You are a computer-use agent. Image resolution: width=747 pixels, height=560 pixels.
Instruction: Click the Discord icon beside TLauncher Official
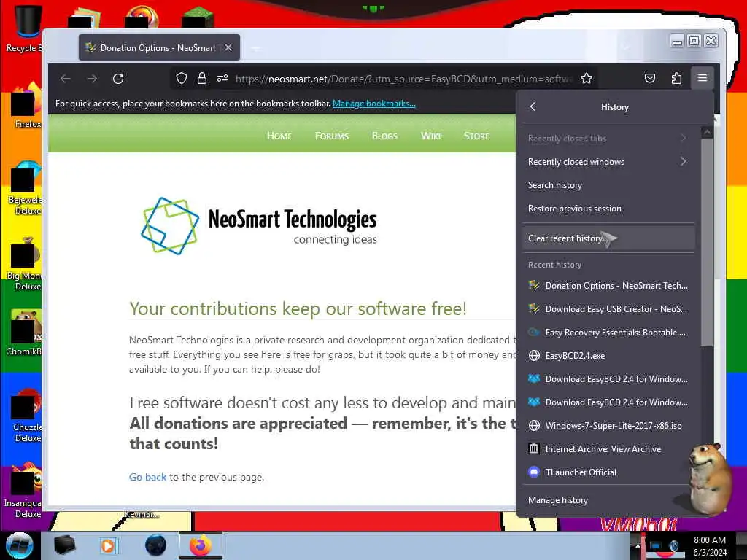[534, 472]
